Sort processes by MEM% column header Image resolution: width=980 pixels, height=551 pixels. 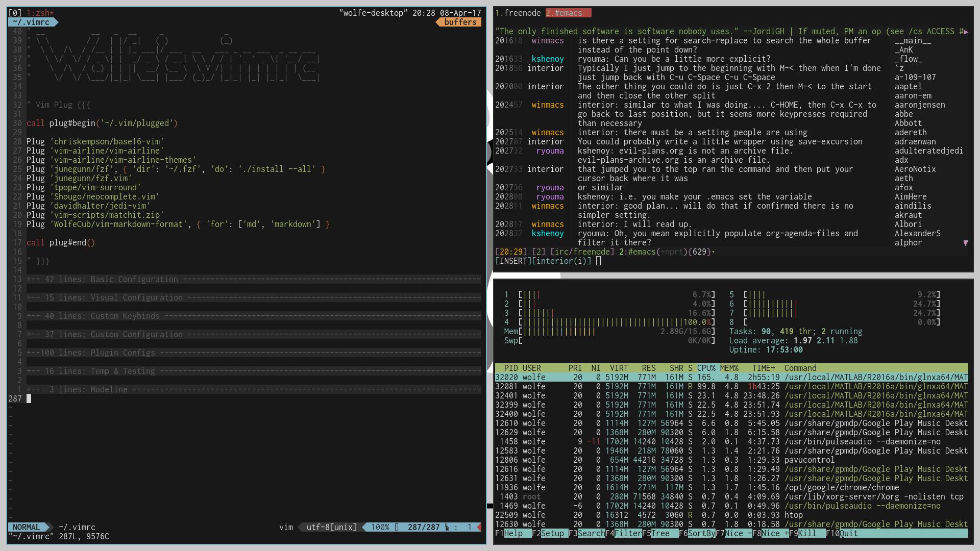(x=729, y=368)
